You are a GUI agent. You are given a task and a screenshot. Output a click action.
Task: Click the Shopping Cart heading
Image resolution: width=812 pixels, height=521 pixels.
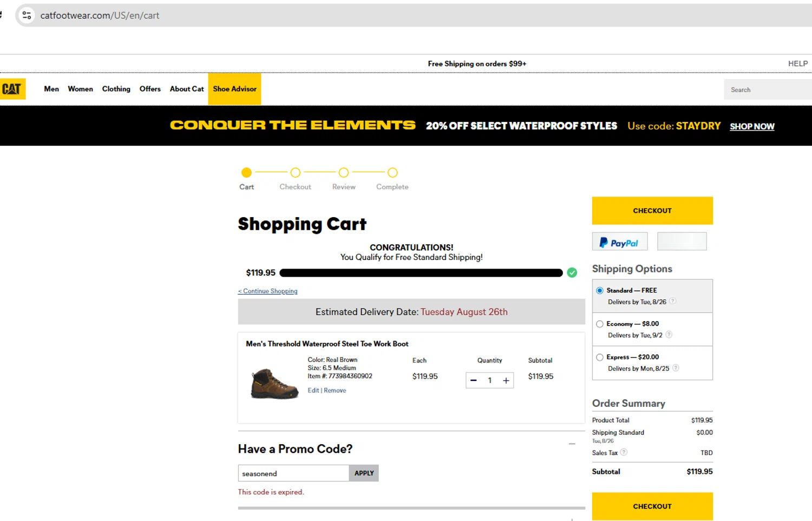click(x=302, y=224)
